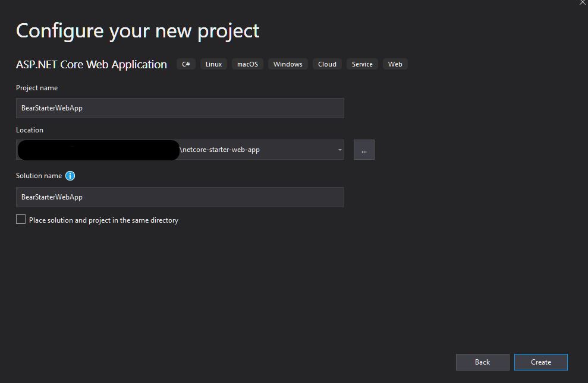Click the Web project type tag

click(395, 64)
